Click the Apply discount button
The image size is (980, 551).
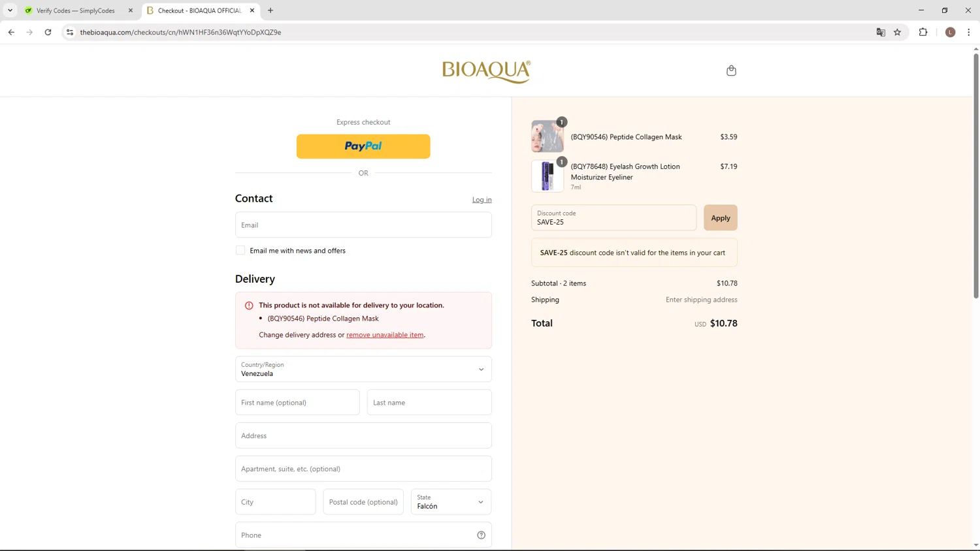(x=721, y=218)
